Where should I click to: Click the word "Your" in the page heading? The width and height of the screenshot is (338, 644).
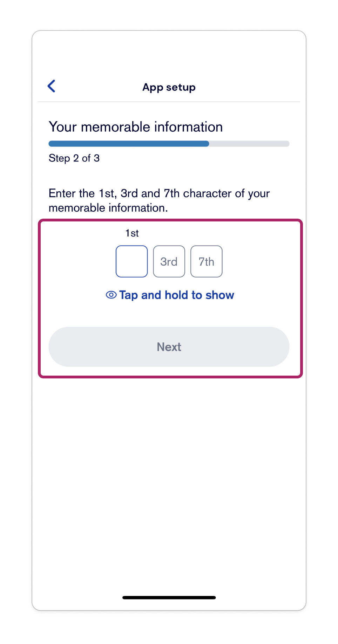point(63,127)
